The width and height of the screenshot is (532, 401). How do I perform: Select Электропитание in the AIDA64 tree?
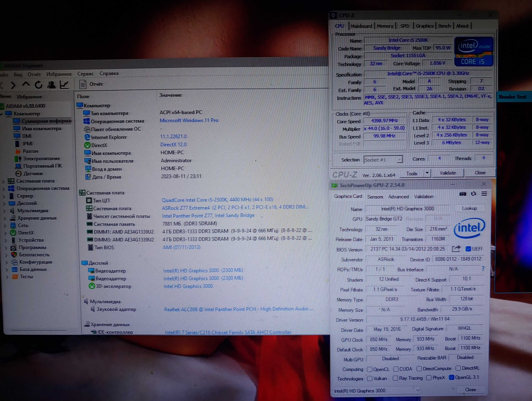(41, 158)
